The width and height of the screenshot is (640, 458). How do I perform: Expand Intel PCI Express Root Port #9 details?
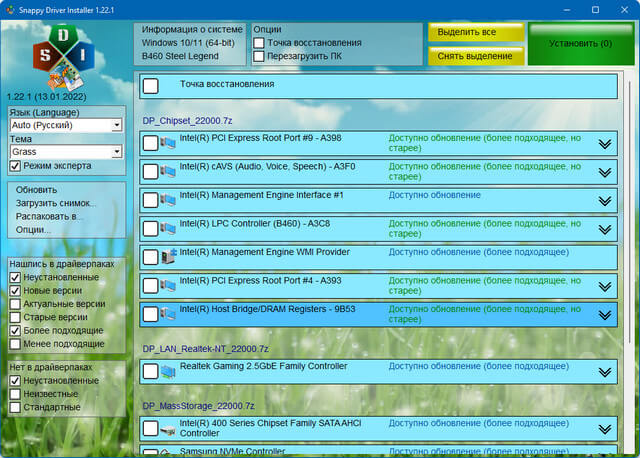(604, 144)
